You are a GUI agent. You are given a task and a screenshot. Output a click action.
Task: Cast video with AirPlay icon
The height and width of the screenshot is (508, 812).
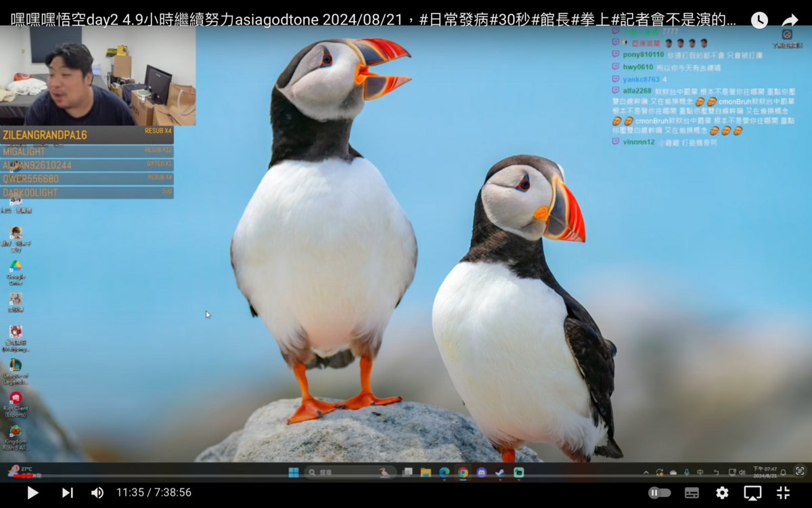(x=752, y=493)
